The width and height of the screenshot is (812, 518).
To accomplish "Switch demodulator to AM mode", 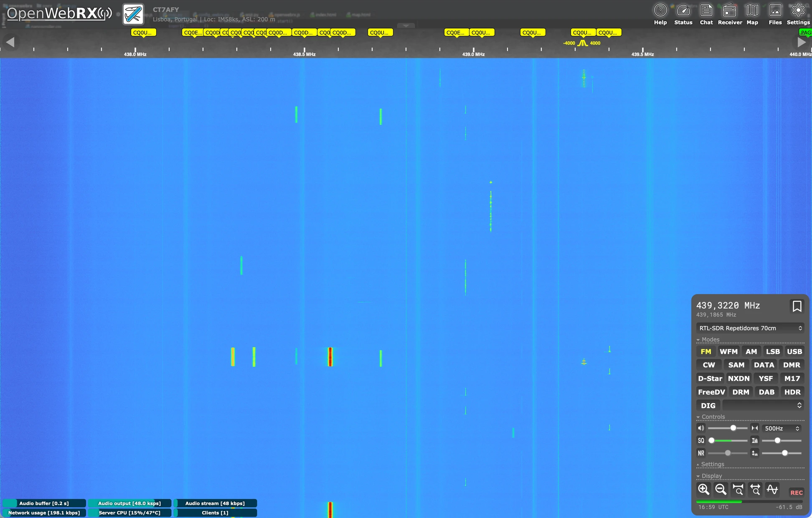I will pos(751,351).
